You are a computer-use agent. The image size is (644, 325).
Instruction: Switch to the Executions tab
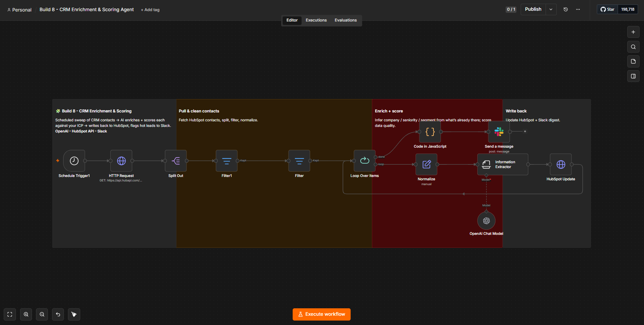[316, 20]
